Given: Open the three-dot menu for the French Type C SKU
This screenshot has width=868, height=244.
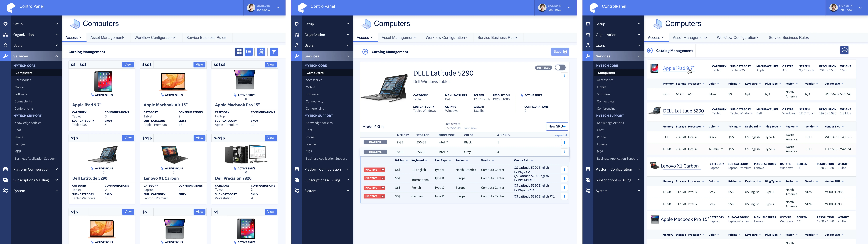Looking at the screenshot, I should click(x=564, y=188).
